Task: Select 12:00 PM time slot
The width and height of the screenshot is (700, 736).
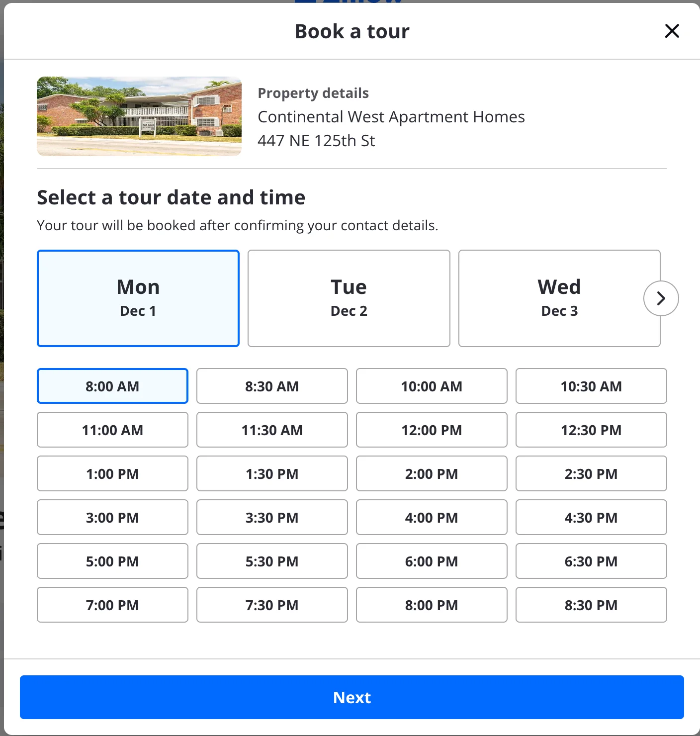Action: coord(432,430)
